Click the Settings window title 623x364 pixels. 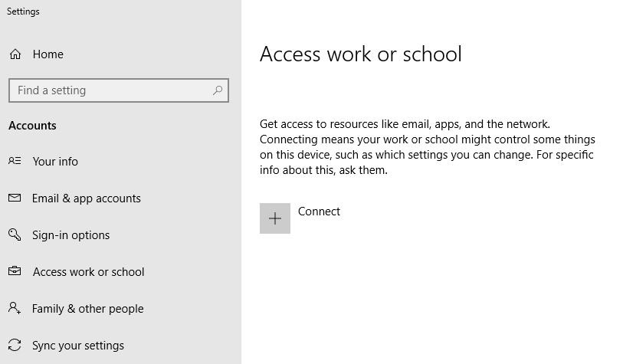(23, 11)
